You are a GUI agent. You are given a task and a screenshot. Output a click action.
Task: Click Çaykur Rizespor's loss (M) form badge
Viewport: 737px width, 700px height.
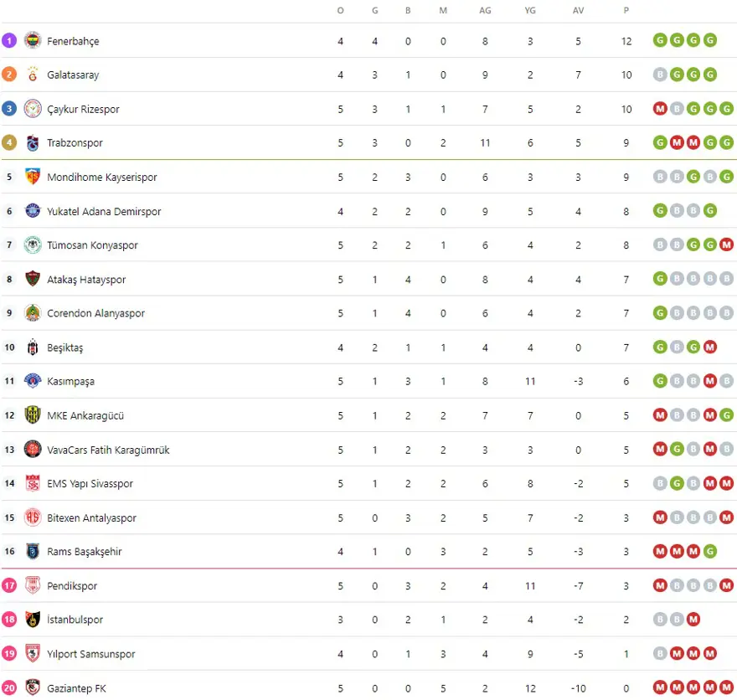[x=660, y=109]
